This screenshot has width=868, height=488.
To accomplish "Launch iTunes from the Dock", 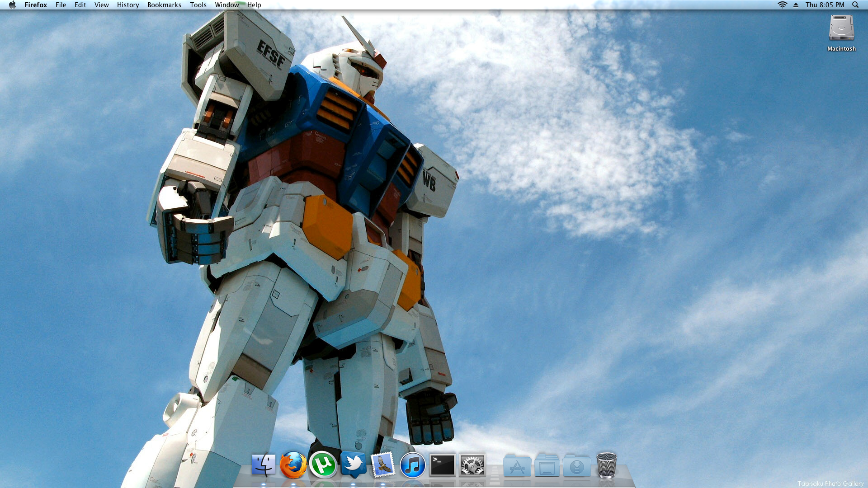I will point(412,465).
